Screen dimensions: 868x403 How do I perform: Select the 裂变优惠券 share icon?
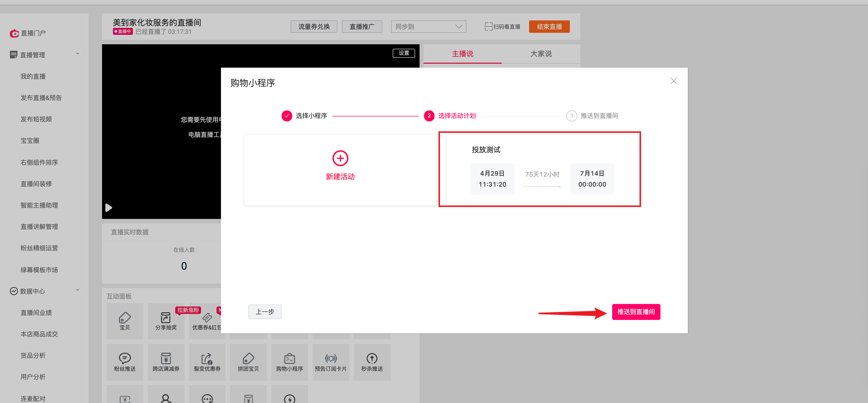pos(207,358)
